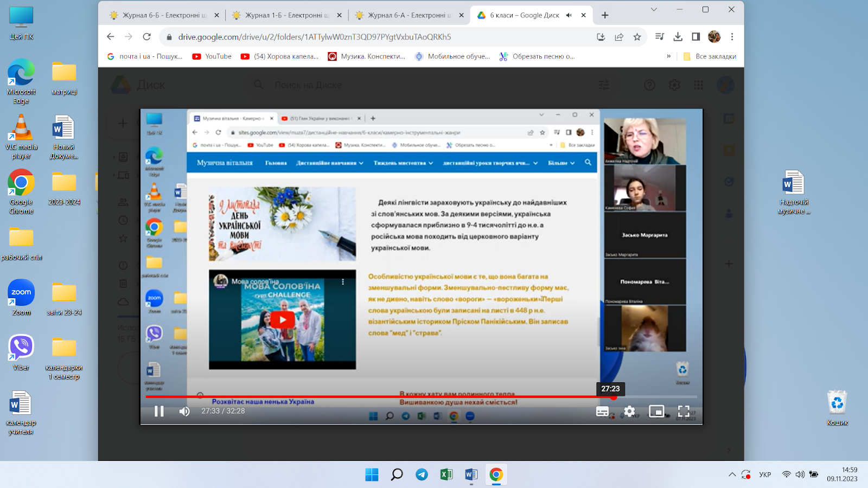Open video player settings gear
Viewport: 868px width, 488px height.
[x=629, y=411]
